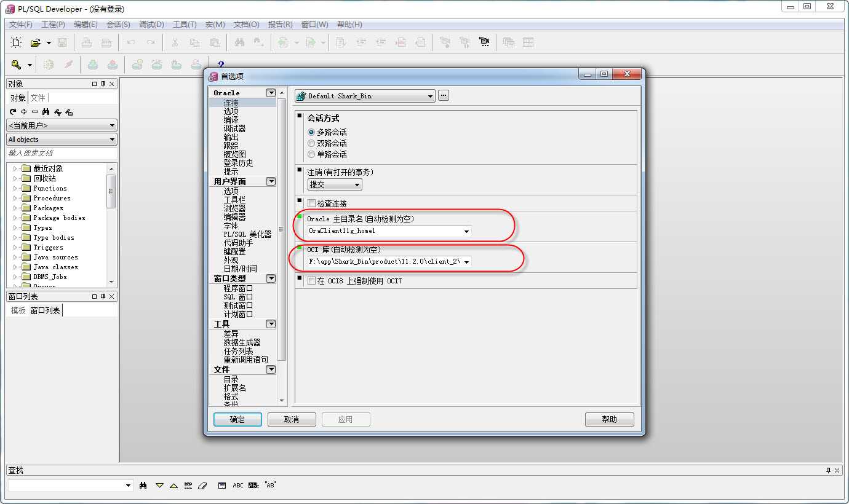The image size is (849, 504).
Task: Select 登录历史 in the preferences list
Action: pyautogui.click(x=238, y=163)
